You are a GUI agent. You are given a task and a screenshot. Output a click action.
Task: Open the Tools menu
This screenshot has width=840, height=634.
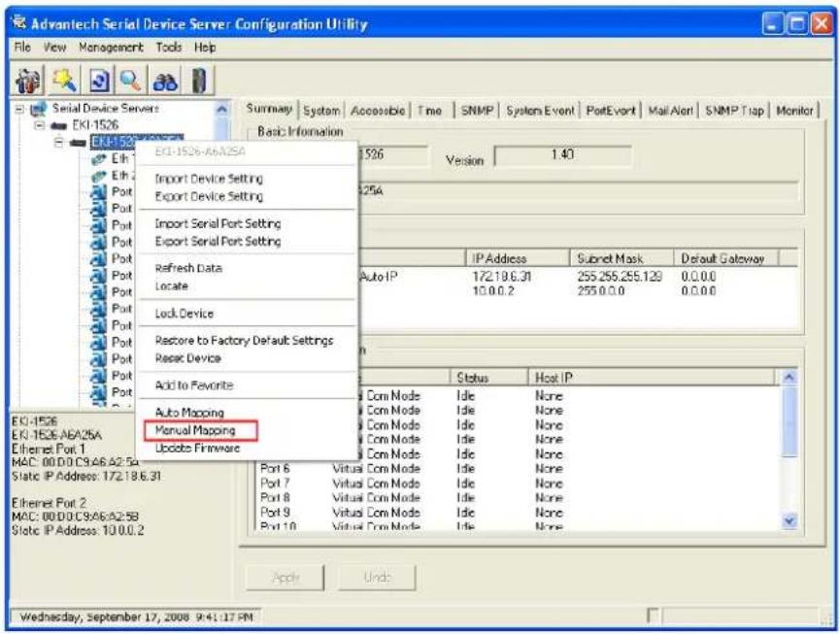[x=169, y=48]
